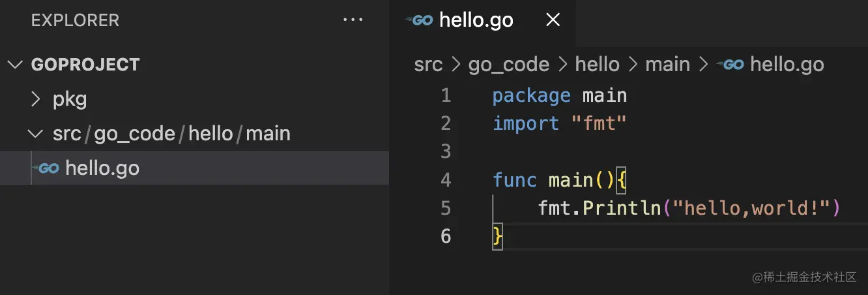Collapse the GOPROJECT root folder
868x295 pixels.
14,65
